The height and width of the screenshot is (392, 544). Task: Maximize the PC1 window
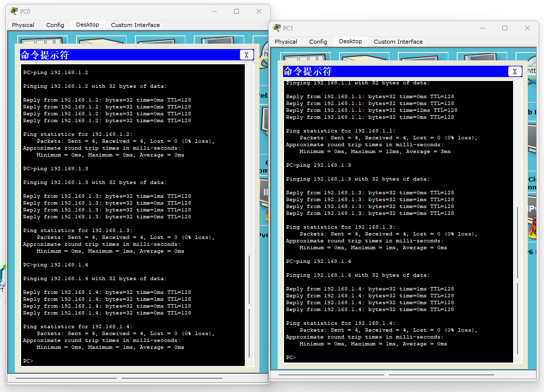click(x=505, y=28)
